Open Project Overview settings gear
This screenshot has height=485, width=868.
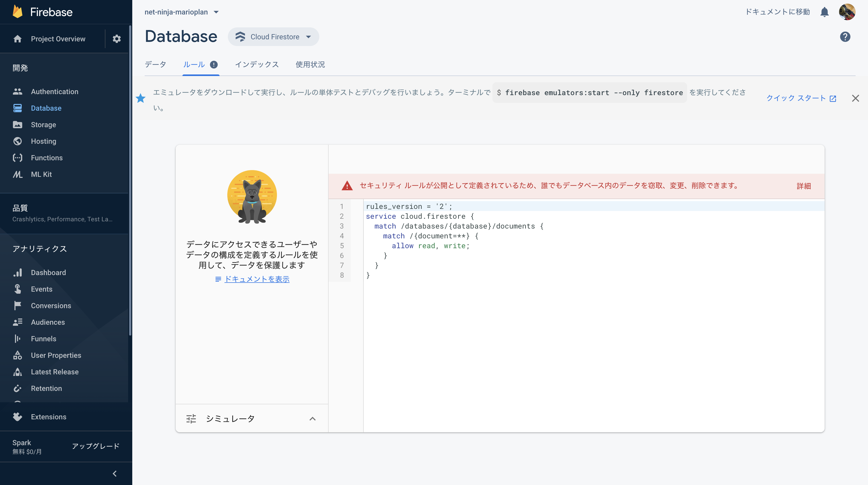[118, 39]
